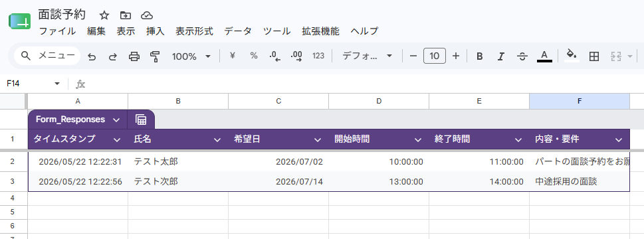This screenshot has height=239, width=644.
Task: Apply yen currency format
Action: tap(232, 56)
